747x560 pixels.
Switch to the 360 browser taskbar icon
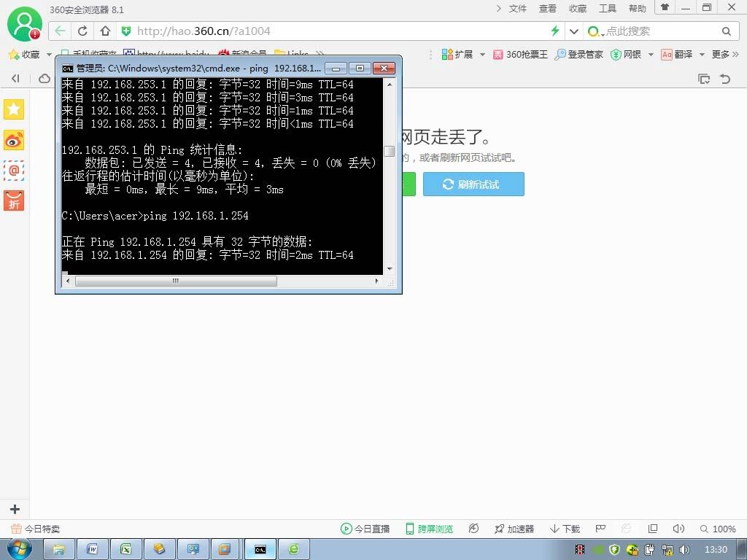pos(293,549)
